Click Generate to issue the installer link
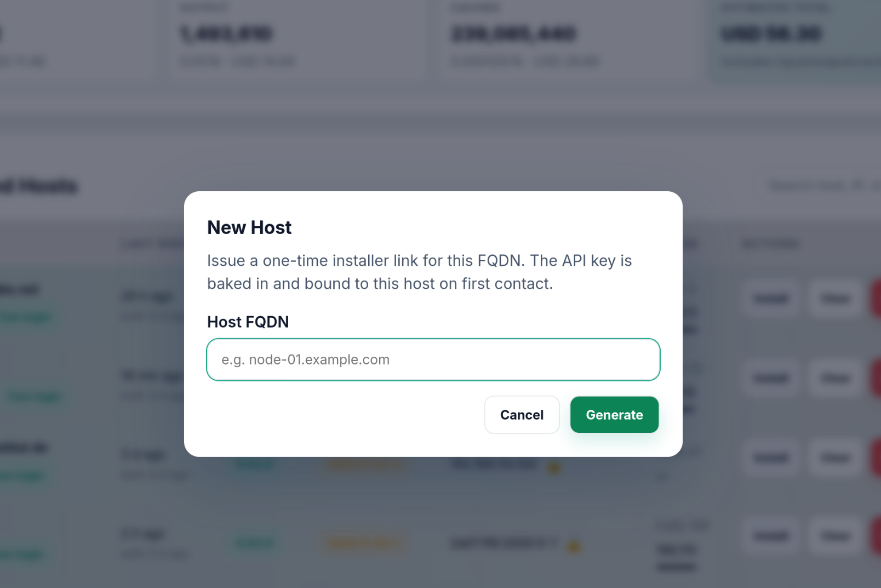 [614, 415]
